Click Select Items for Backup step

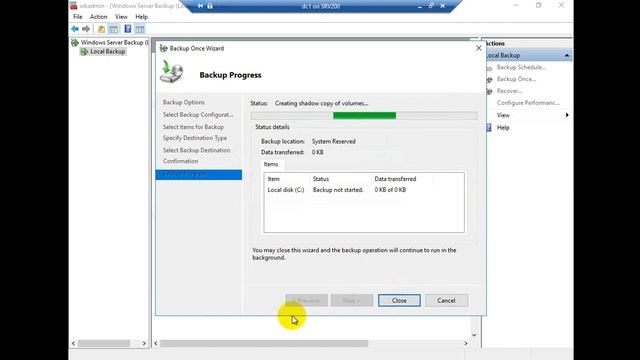(193, 127)
